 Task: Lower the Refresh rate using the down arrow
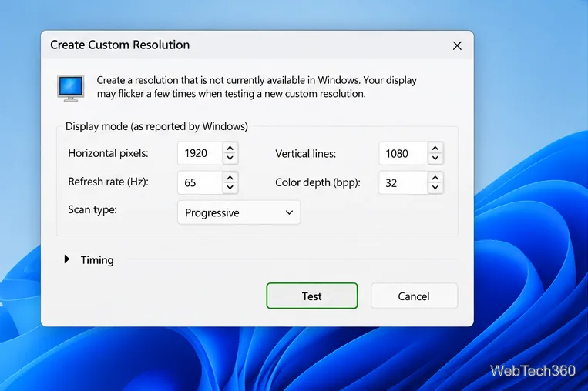[x=230, y=187]
